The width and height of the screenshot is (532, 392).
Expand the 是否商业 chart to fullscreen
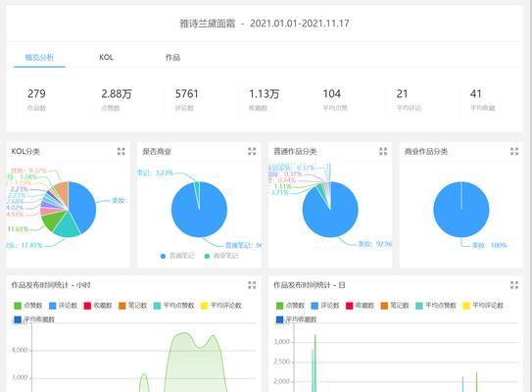252,151
